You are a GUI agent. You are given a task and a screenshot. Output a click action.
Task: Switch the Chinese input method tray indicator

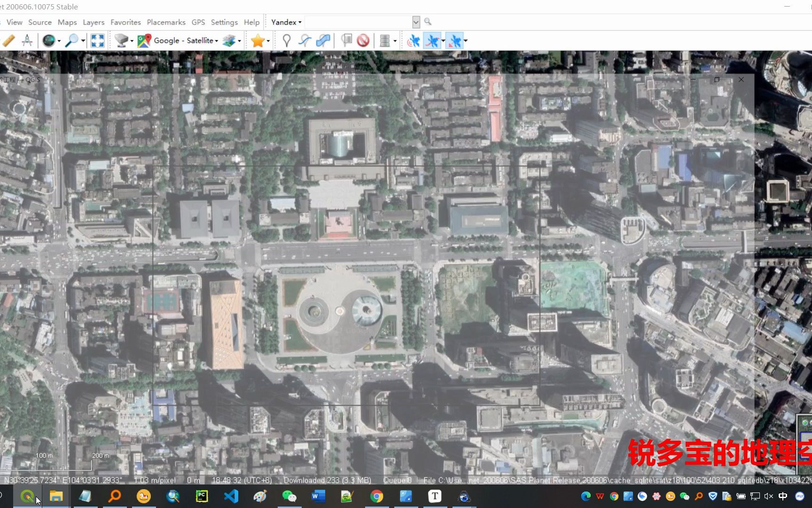coord(783,496)
